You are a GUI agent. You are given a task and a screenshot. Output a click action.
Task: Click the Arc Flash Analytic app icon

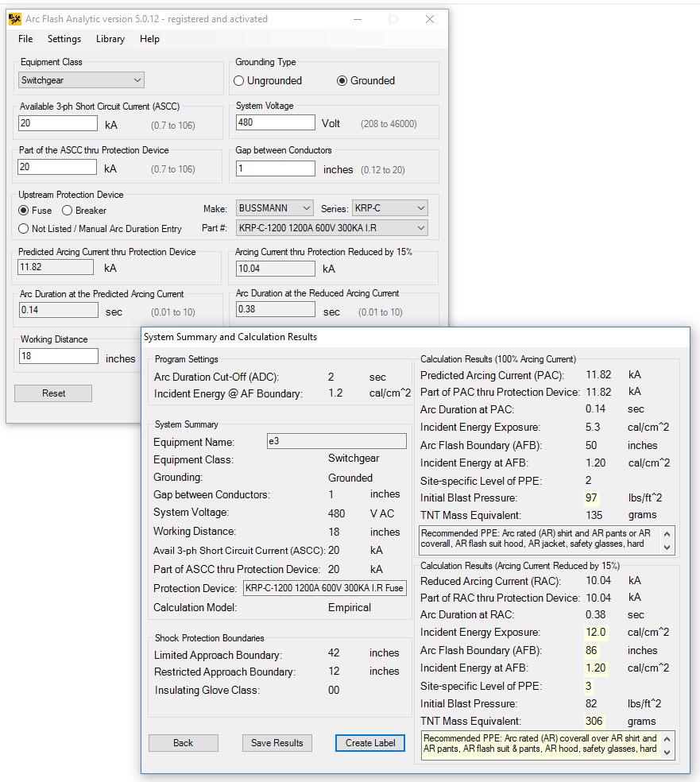point(14,19)
